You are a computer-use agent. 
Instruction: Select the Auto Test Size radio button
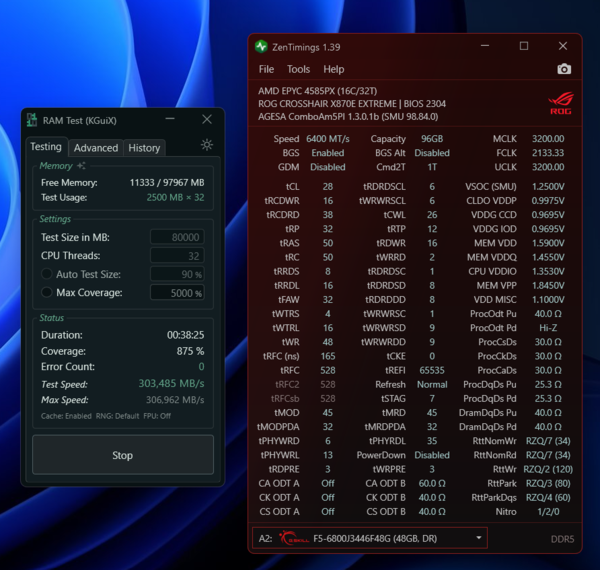pos(47,274)
